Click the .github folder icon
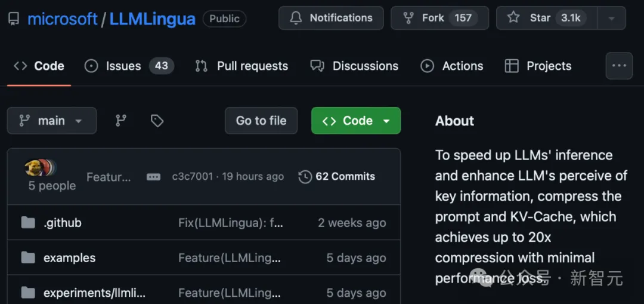The height and width of the screenshot is (304, 644). (28, 223)
